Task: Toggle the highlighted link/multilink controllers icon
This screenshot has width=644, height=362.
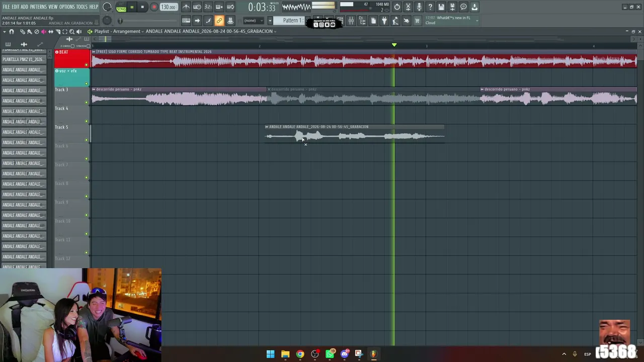Action: (x=219, y=21)
